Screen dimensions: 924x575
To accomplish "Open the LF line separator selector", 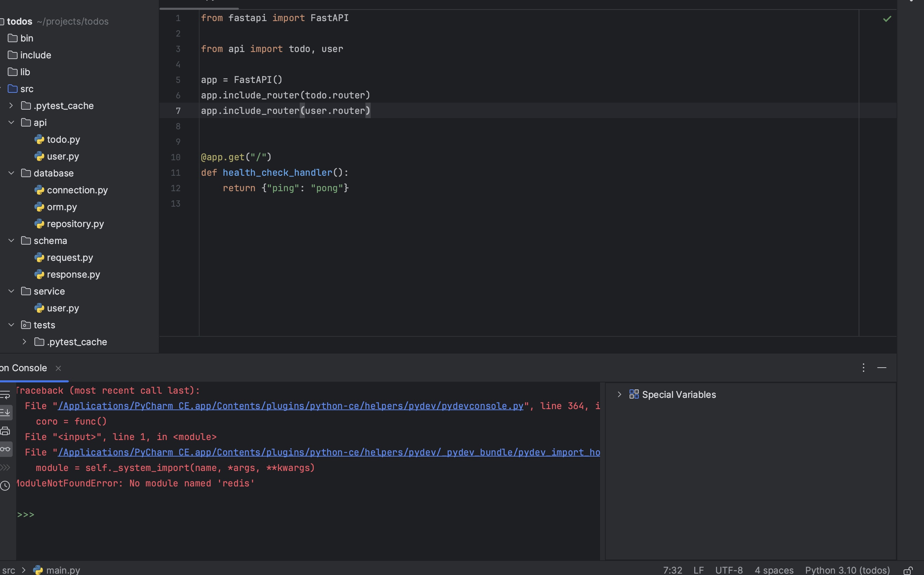I will (x=698, y=570).
